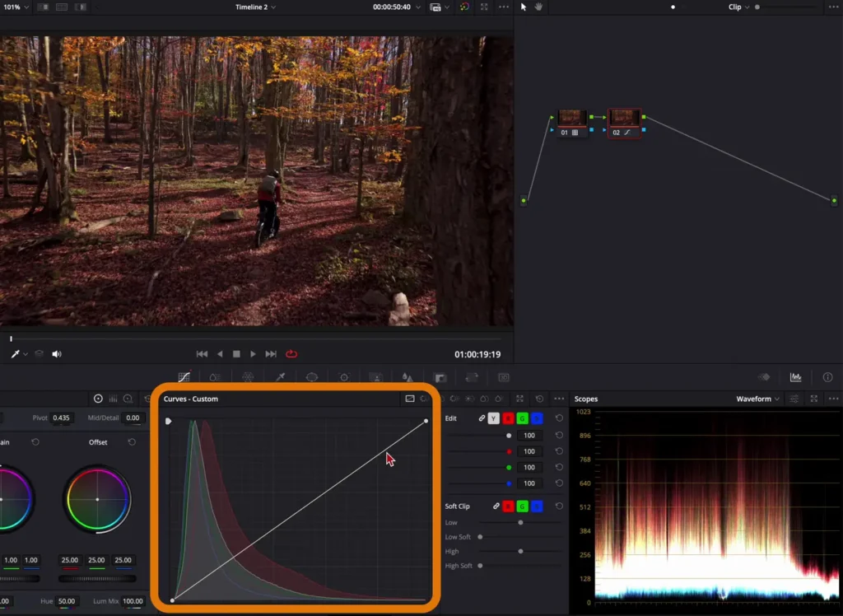Open the Waveform scope type dropdown
Viewport: 843px width, 616px height.
754,399
